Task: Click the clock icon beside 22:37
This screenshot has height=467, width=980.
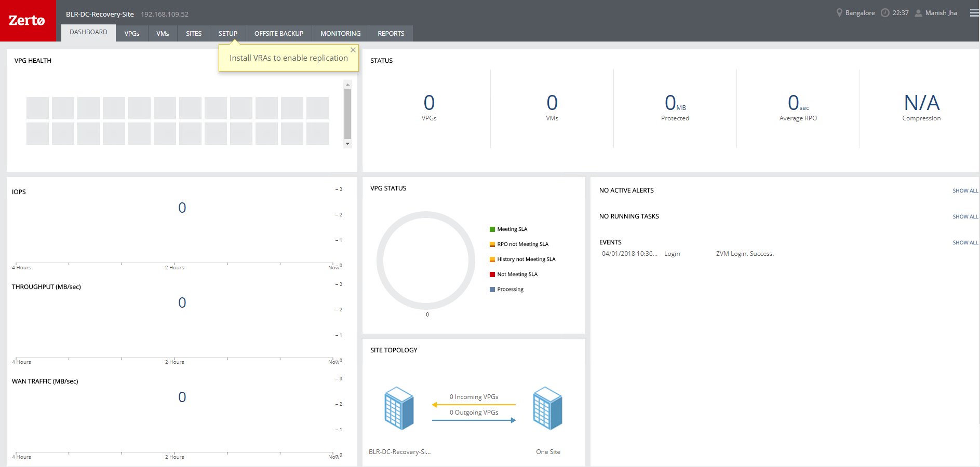Action: coord(885,13)
